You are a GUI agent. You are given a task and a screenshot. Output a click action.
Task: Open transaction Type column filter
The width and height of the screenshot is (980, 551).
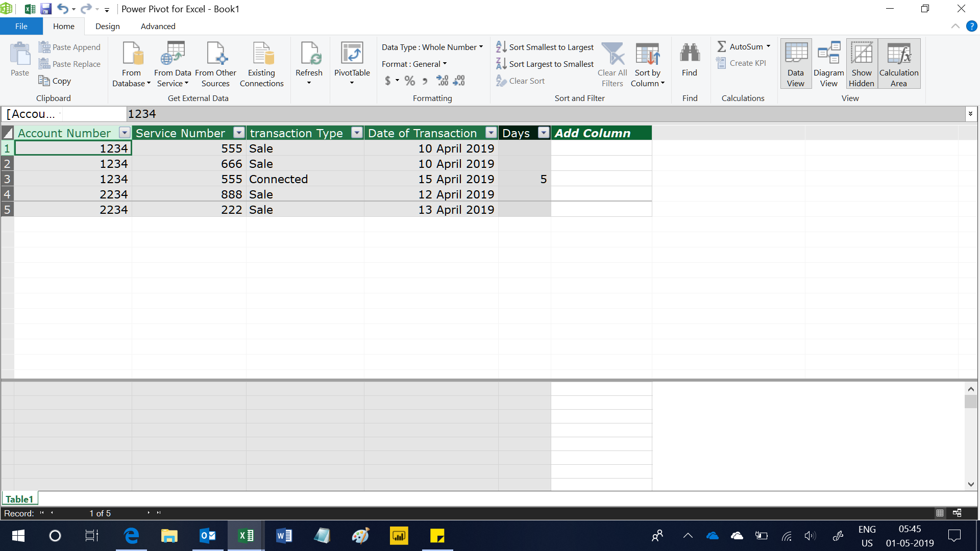click(x=357, y=133)
